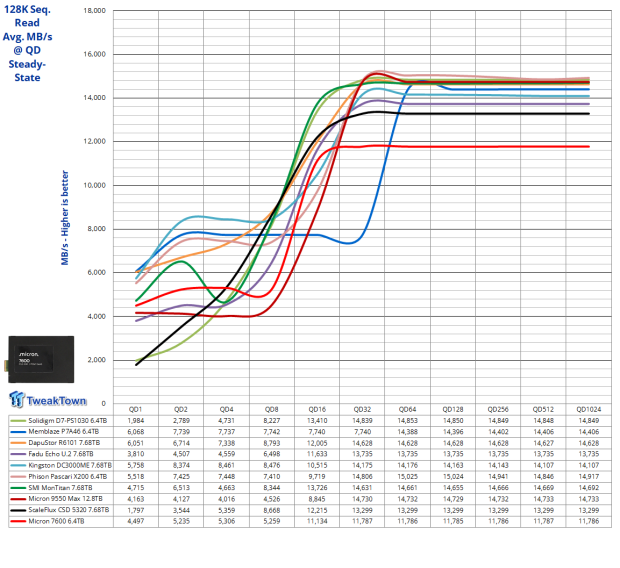Viewport: 620px width, 568px height.
Task: Click the QD1024 column header
Action: [589, 409]
